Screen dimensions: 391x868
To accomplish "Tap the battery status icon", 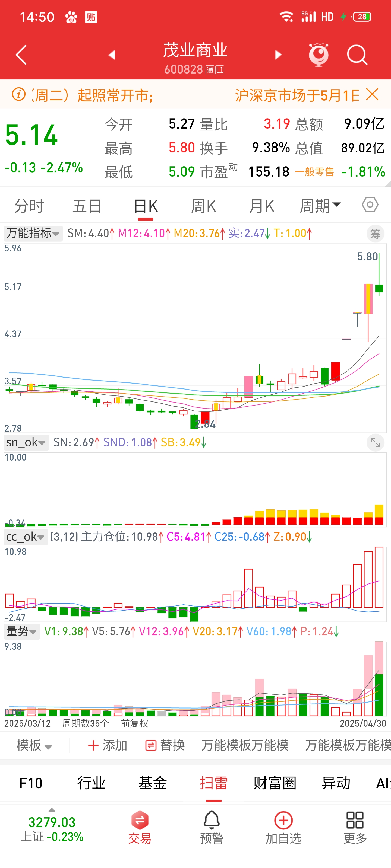I will point(361,17).
